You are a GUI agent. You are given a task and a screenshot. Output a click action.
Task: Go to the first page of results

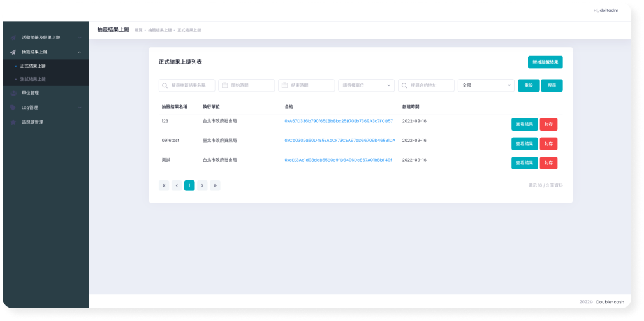click(164, 185)
